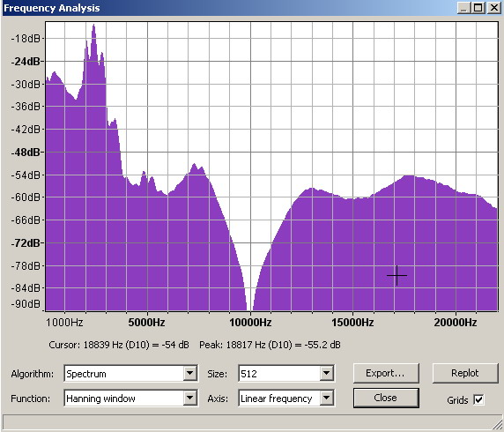Click the Axis: label
This screenshot has width=504, height=432.
(x=218, y=398)
